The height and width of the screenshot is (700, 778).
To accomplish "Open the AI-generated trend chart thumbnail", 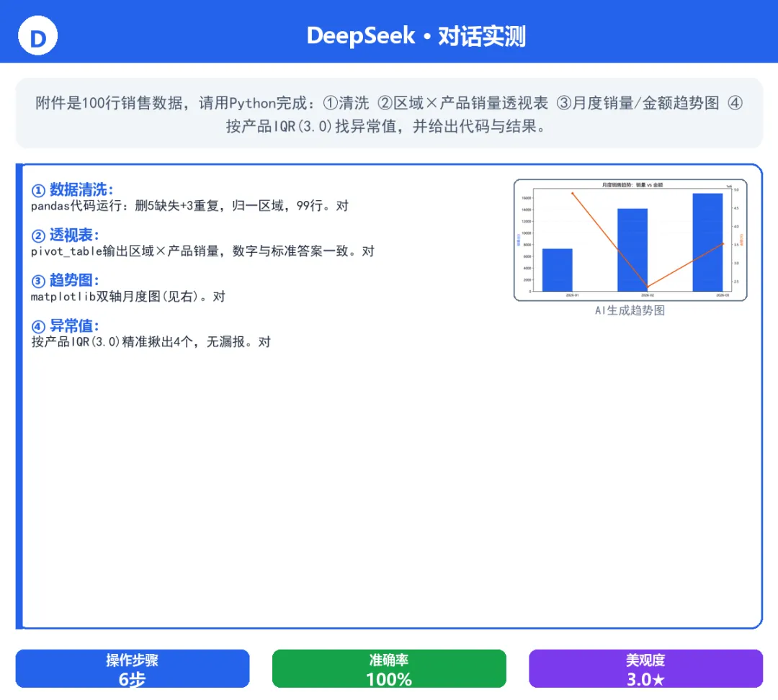I will tap(630, 240).
